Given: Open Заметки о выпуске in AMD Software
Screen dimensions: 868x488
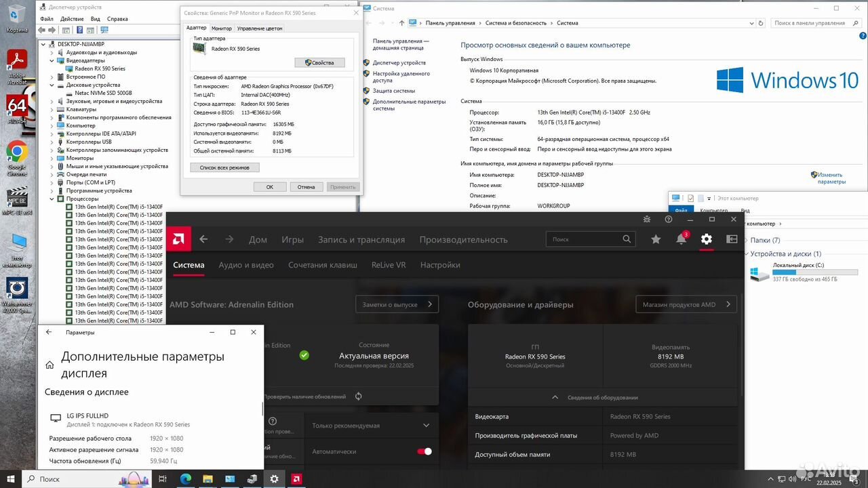Looking at the screenshot, I should coord(397,304).
